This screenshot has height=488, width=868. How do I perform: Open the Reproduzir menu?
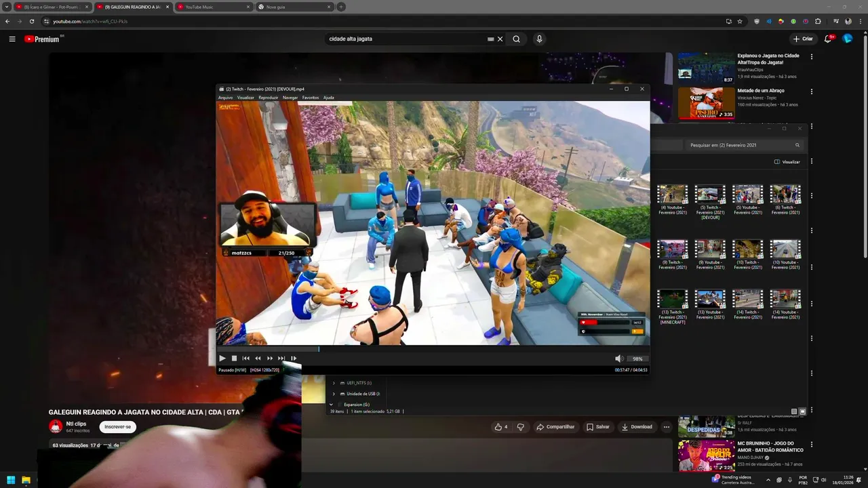(x=269, y=98)
